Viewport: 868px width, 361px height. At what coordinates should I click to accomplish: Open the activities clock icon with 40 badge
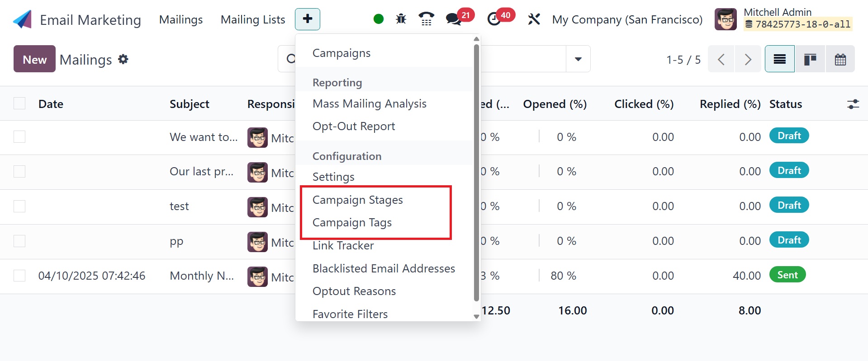pyautogui.click(x=494, y=19)
